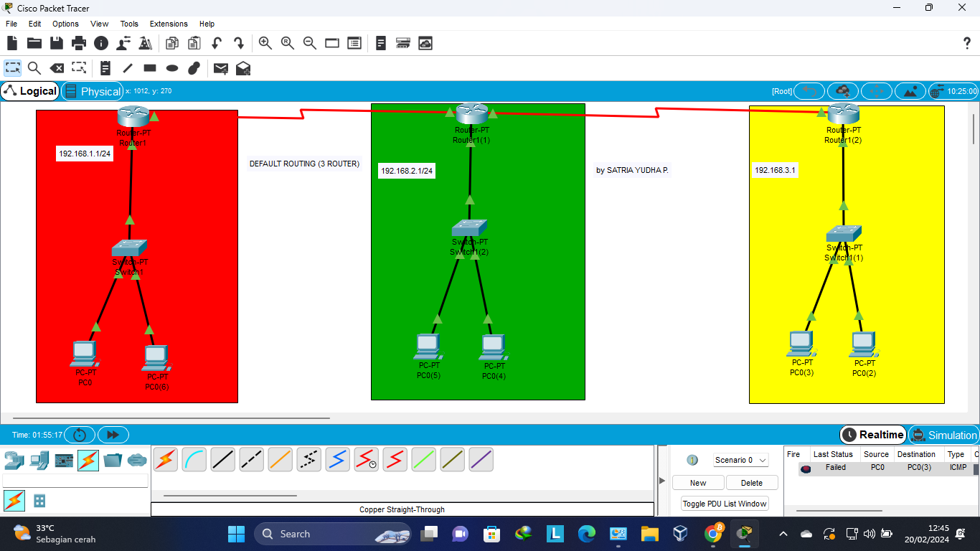Open the End Devices category
The width and height of the screenshot is (980, 551).
(39, 460)
